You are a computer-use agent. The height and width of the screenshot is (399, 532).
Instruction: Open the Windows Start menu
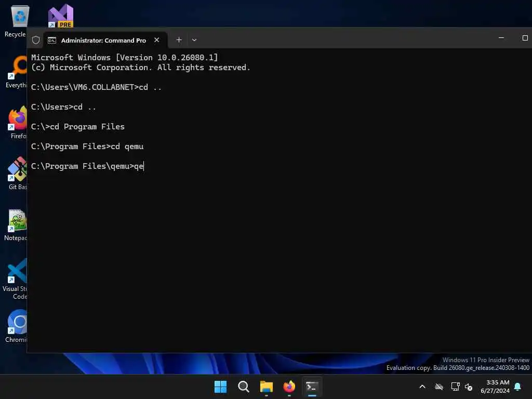pyautogui.click(x=220, y=387)
